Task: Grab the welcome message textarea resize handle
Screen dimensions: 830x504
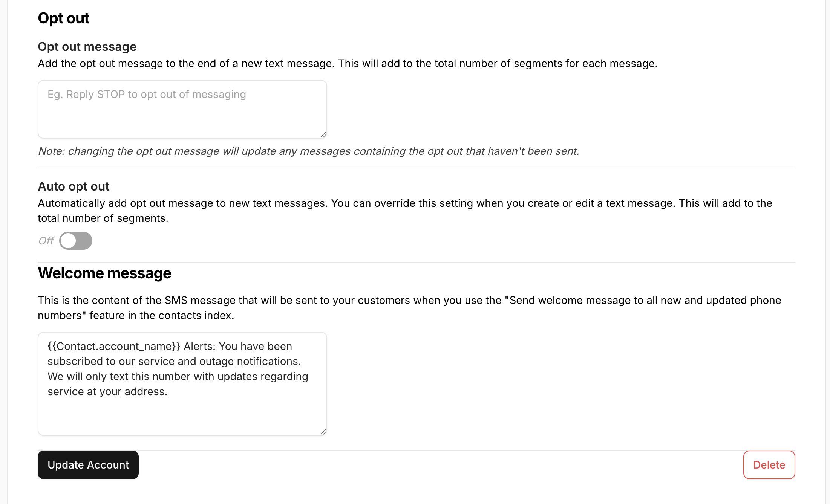Action: (323, 432)
